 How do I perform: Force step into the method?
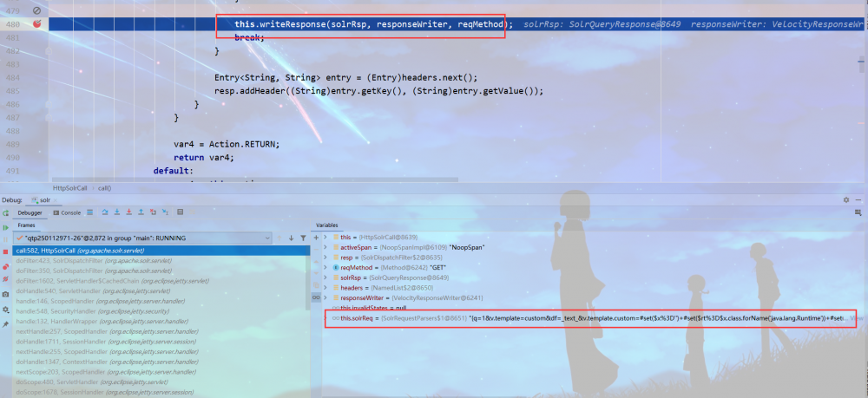[x=129, y=212]
